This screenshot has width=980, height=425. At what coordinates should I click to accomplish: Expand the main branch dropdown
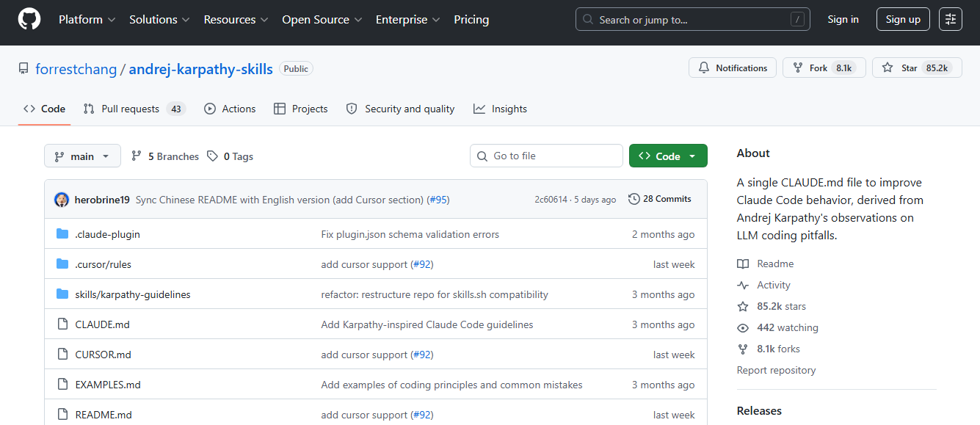click(82, 156)
